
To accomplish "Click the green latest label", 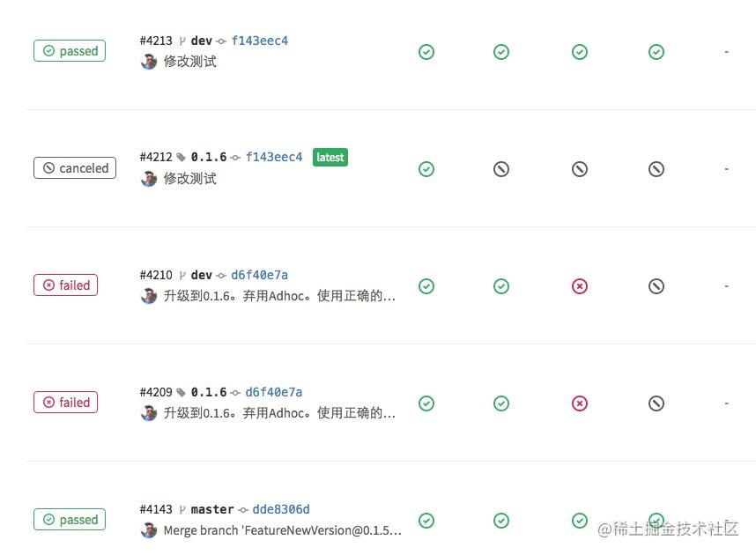I will 330,158.
